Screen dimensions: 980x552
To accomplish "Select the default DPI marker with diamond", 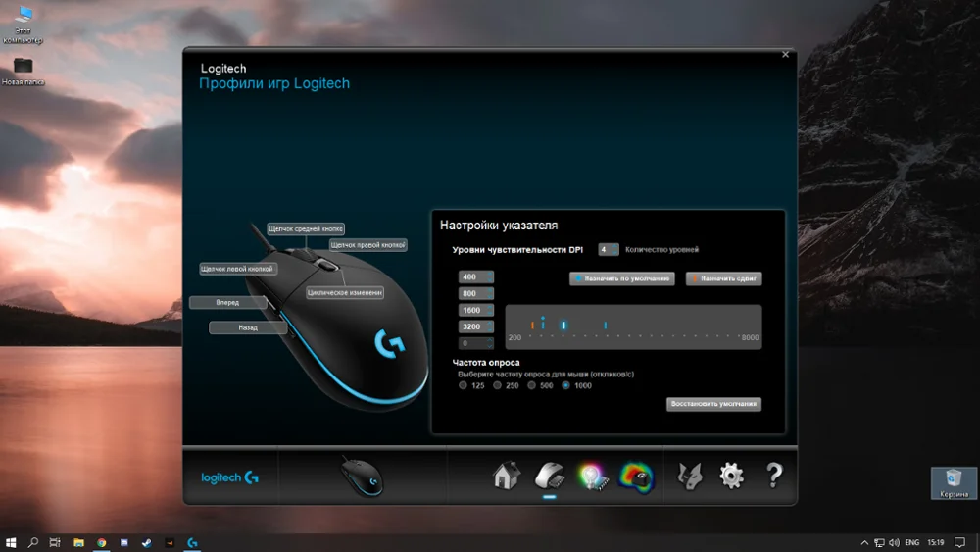I will [x=543, y=323].
